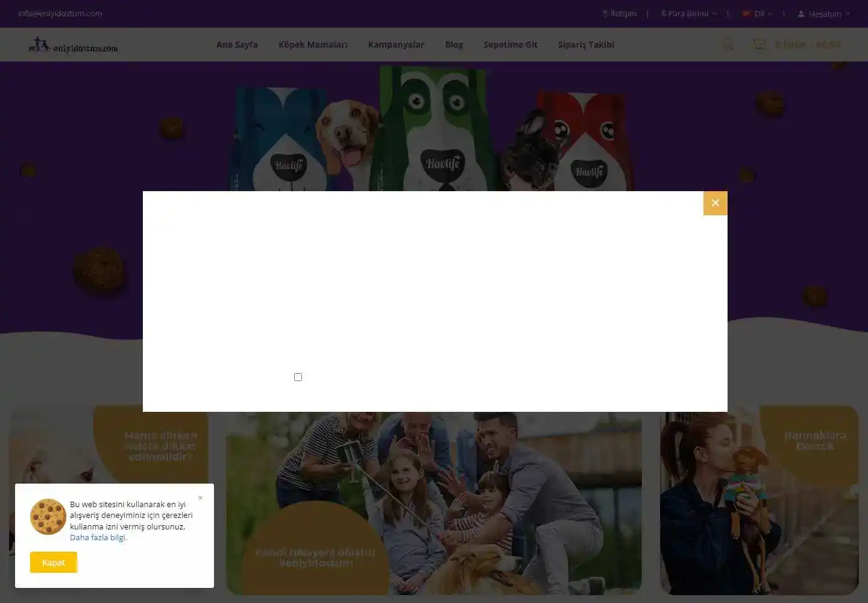This screenshot has width=868, height=603.
Task: Expand the Dil language dropdown
Action: coord(758,13)
